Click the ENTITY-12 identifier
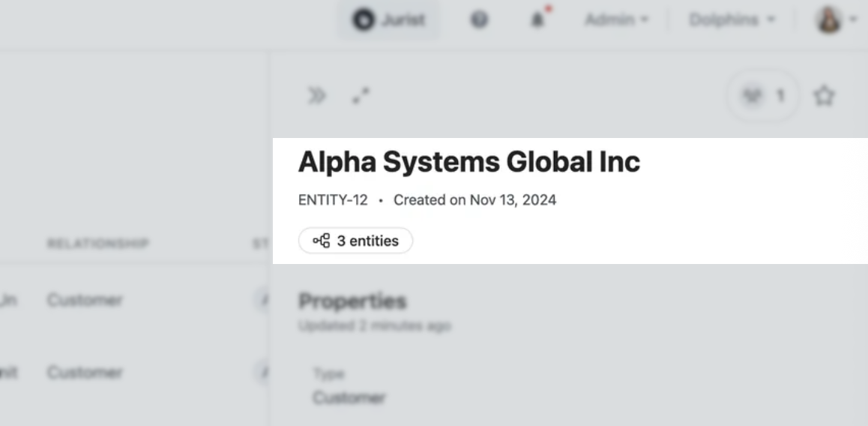The width and height of the screenshot is (868, 426). [x=333, y=200]
